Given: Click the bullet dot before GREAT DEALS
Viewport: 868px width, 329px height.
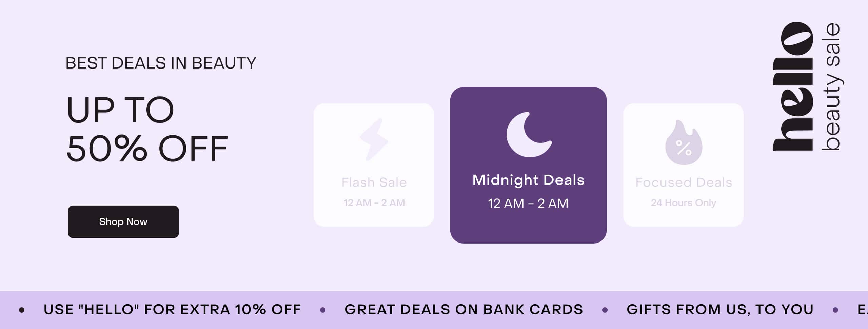Looking at the screenshot, I should pyautogui.click(x=323, y=310).
